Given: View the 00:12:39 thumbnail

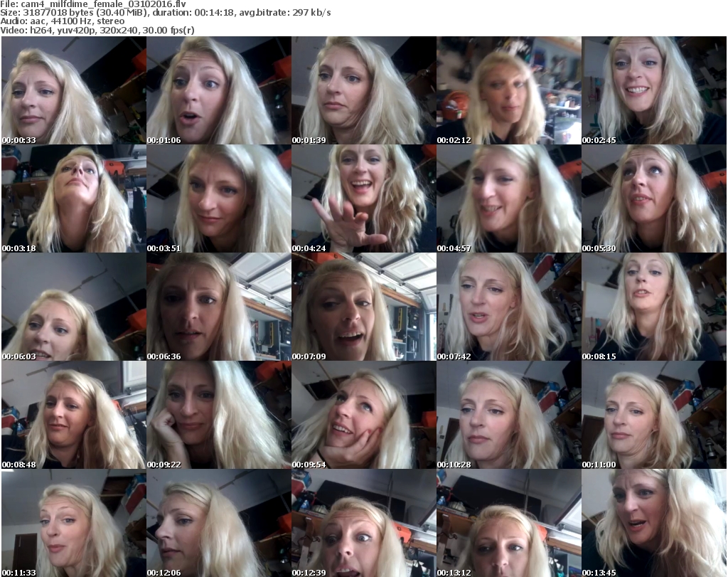Looking at the screenshot, I should pyautogui.click(x=363, y=523).
